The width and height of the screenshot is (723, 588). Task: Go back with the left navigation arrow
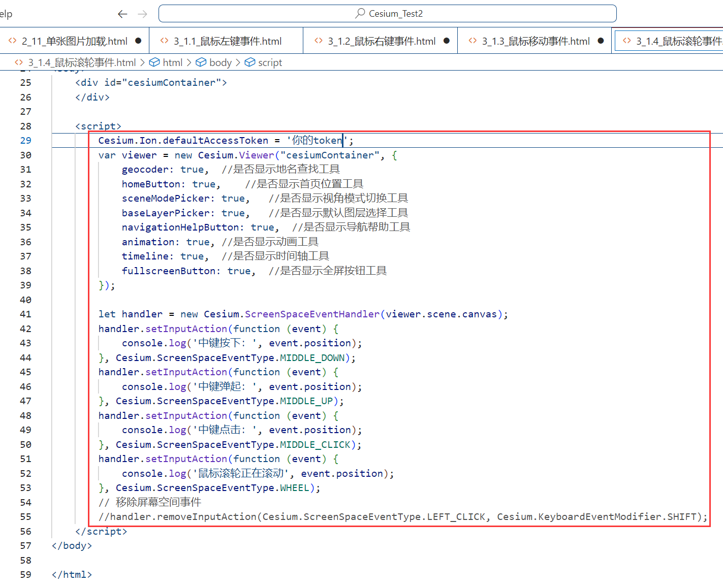coord(122,14)
